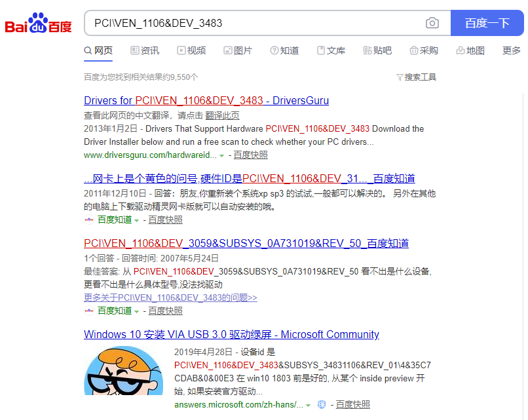528x420 pixels.
Task: Open 百度快照 of the 2007年5月24日 result
Action: 165,311
